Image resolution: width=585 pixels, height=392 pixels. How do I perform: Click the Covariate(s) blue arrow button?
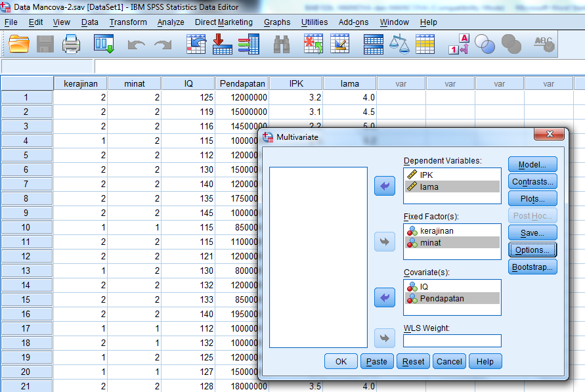click(384, 297)
